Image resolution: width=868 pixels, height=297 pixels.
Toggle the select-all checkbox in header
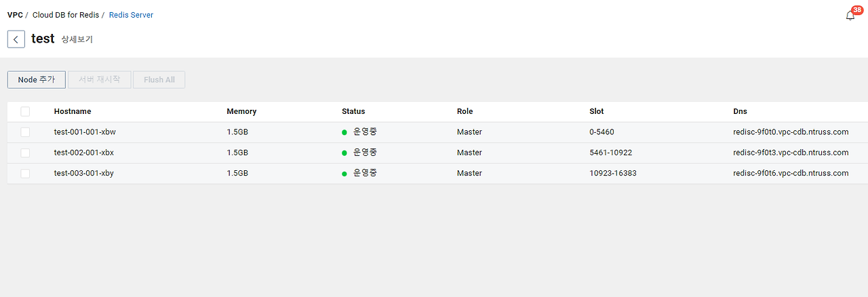25,111
